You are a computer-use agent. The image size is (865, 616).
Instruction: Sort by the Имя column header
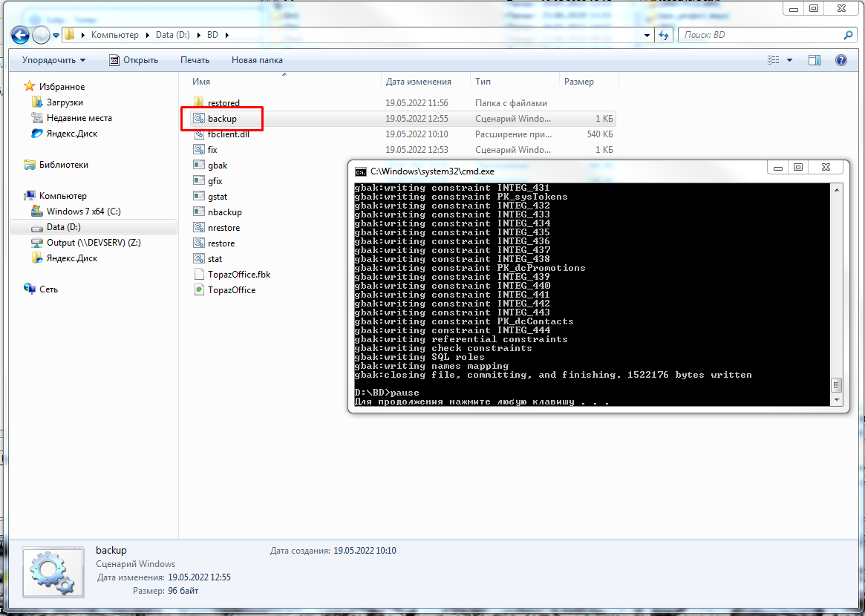pos(200,82)
